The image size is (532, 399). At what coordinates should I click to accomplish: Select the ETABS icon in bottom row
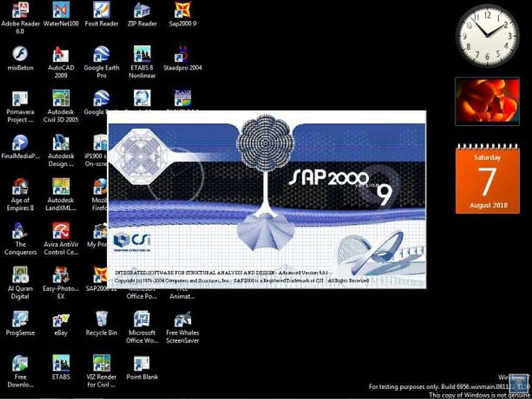(x=61, y=368)
